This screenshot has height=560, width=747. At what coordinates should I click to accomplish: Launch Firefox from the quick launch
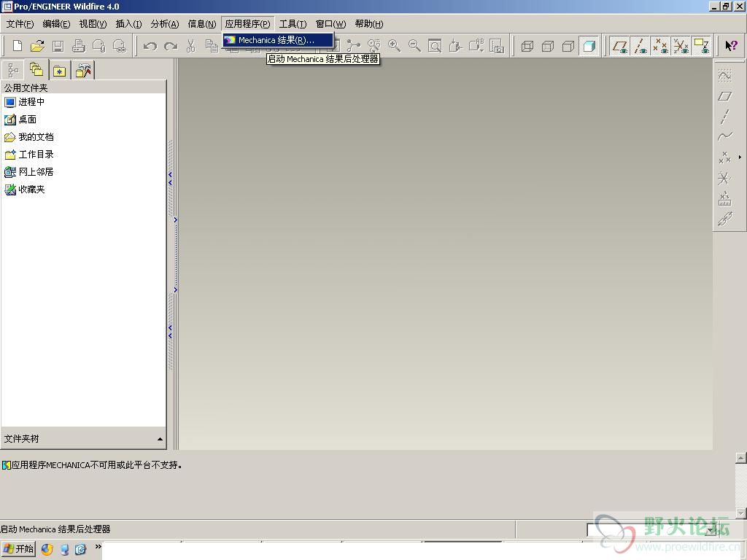tap(47, 550)
